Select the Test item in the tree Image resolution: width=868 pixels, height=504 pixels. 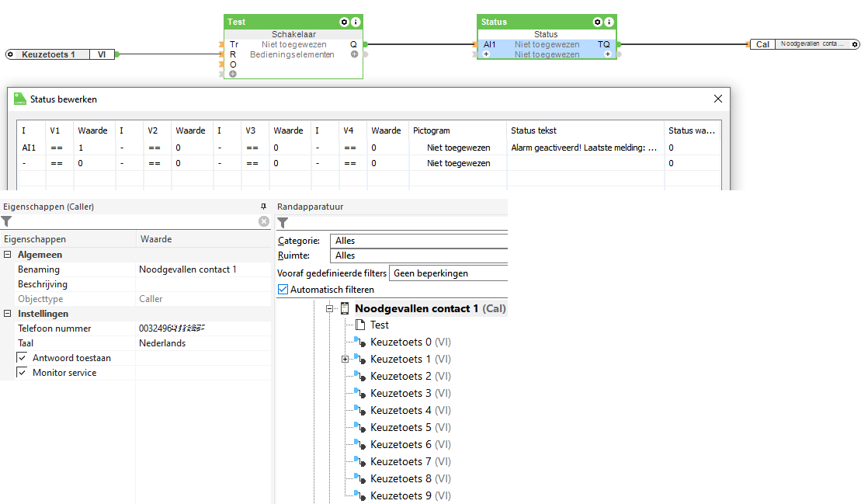tap(379, 325)
